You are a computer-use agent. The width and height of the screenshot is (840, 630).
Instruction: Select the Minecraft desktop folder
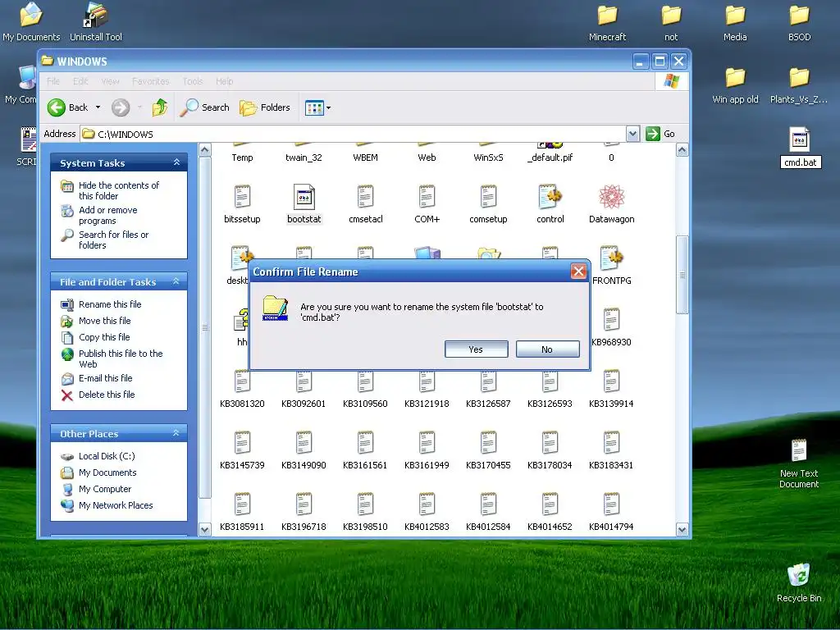(x=608, y=24)
